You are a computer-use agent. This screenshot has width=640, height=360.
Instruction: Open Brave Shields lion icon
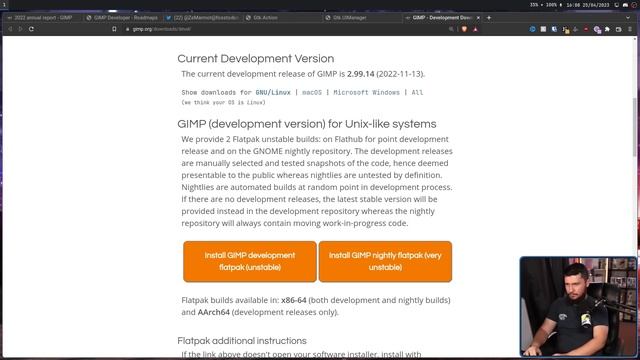click(464, 29)
